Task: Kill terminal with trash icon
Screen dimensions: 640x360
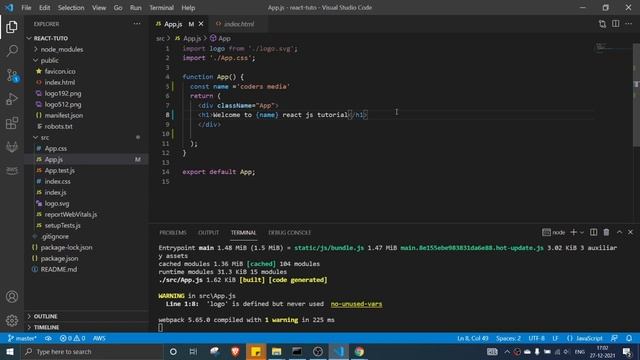Action: (x=606, y=232)
